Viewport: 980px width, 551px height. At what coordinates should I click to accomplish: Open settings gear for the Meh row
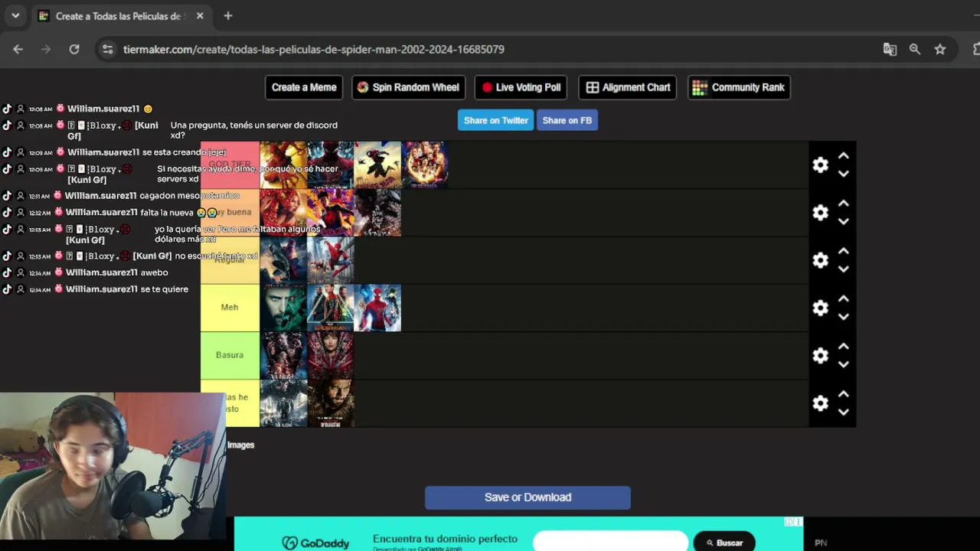820,308
